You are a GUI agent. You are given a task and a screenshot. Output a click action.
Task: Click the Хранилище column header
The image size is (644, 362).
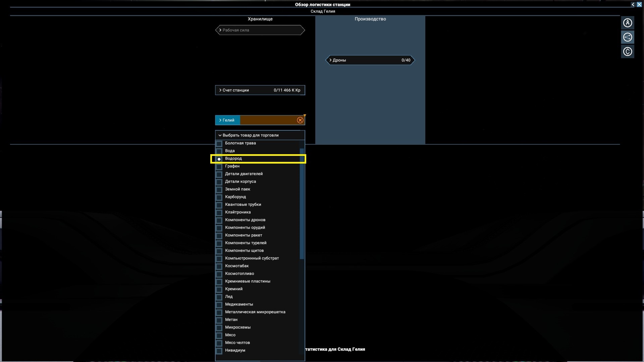[x=260, y=19]
